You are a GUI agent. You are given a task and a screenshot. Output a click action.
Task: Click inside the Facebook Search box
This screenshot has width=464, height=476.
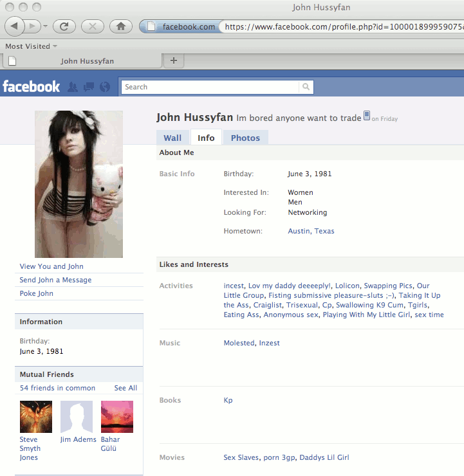[210, 87]
